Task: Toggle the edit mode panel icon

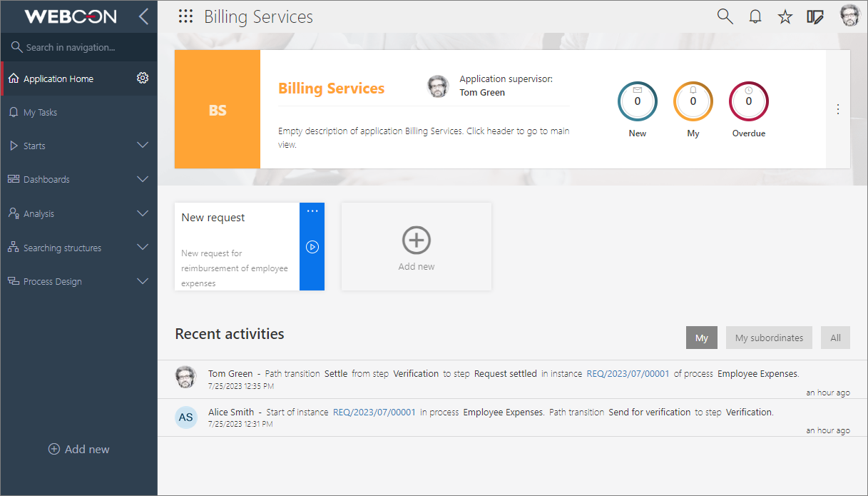Action: click(x=815, y=17)
